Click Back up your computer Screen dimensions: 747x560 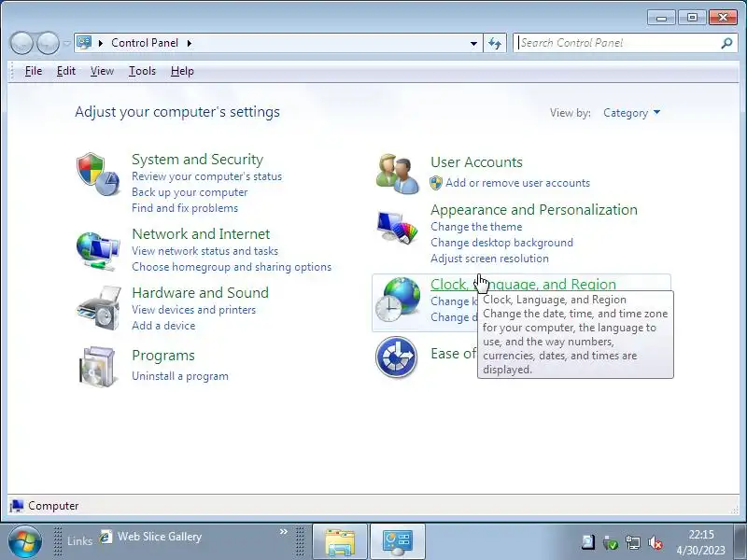pos(190,192)
